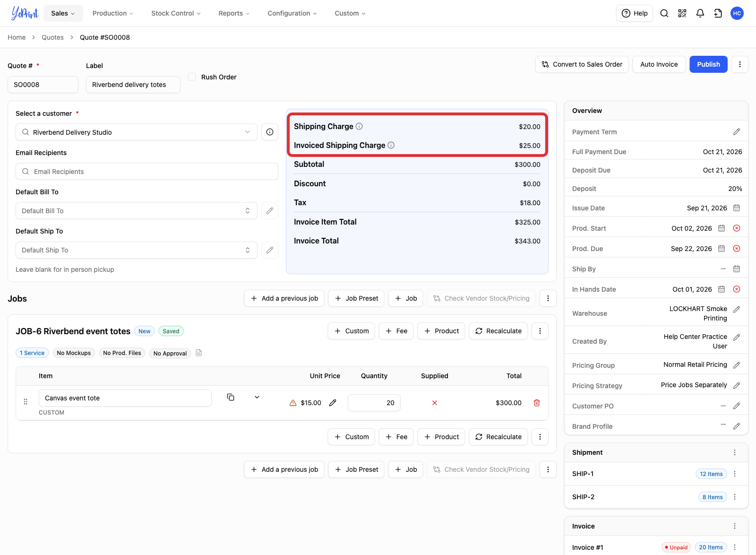The width and height of the screenshot is (756, 555).
Task: Click the price warning triangle icon
Action: [x=293, y=403]
